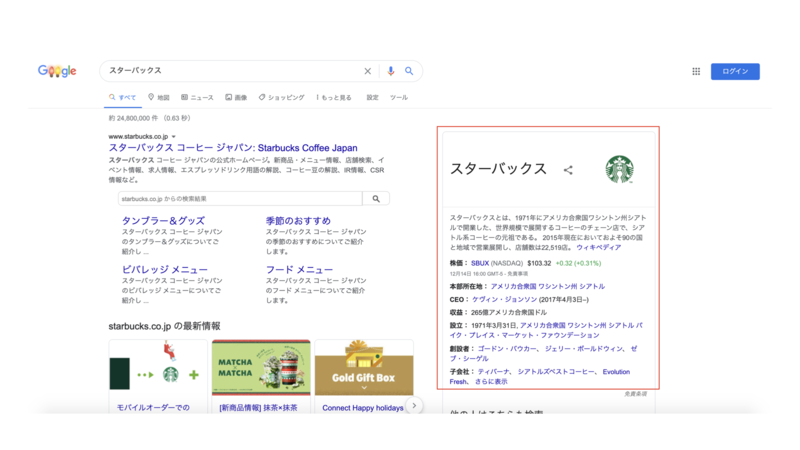The height and width of the screenshot is (450, 800).
Task: Open the 季節のおすすめ sitelink
Action: click(x=298, y=220)
